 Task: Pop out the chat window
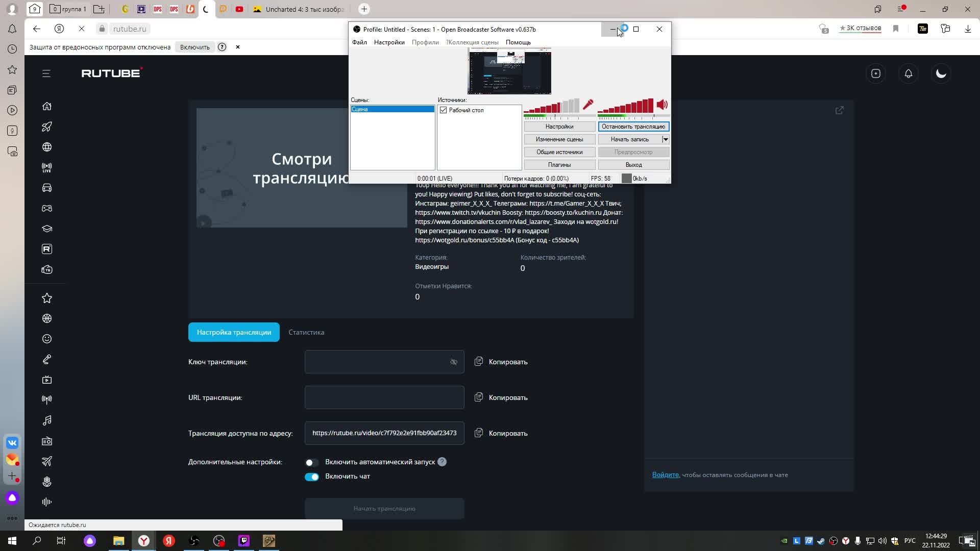coord(840,110)
